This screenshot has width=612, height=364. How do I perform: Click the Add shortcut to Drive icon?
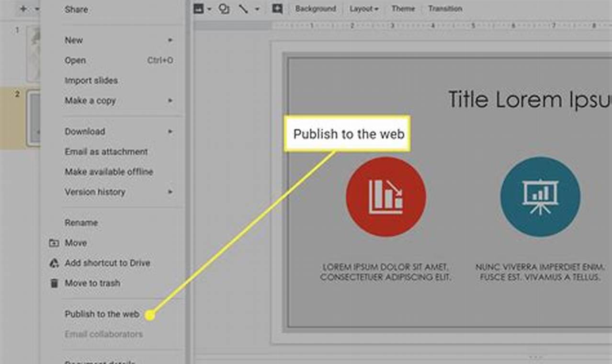(x=53, y=263)
